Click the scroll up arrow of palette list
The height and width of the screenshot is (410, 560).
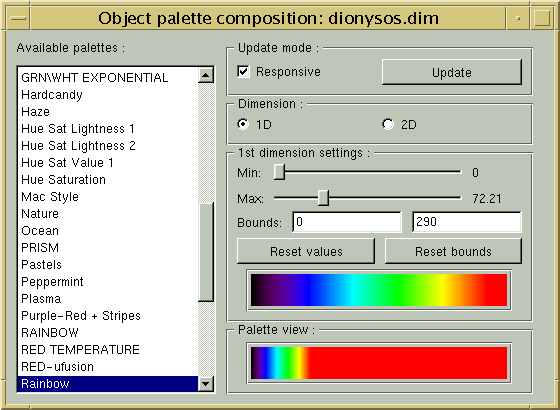point(206,75)
